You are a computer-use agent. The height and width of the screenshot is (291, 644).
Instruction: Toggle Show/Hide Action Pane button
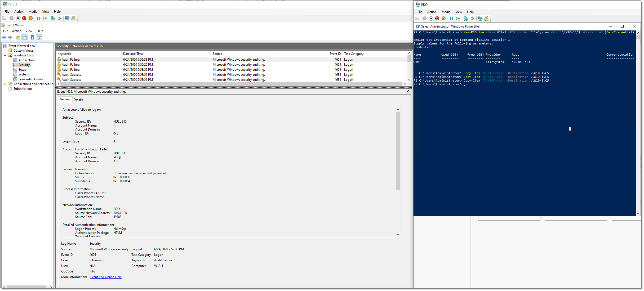tap(39, 38)
